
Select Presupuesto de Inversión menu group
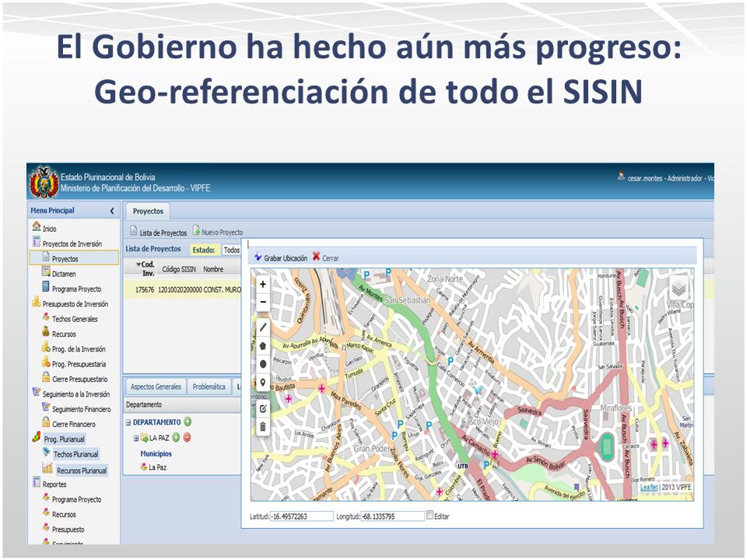pos(71,304)
